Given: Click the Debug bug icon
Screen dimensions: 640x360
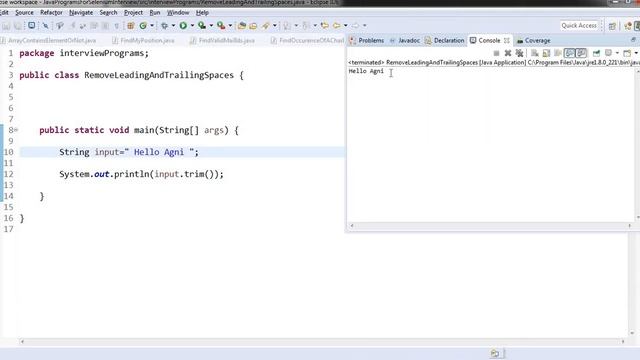Looking at the screenshot, I should (164, 26).
